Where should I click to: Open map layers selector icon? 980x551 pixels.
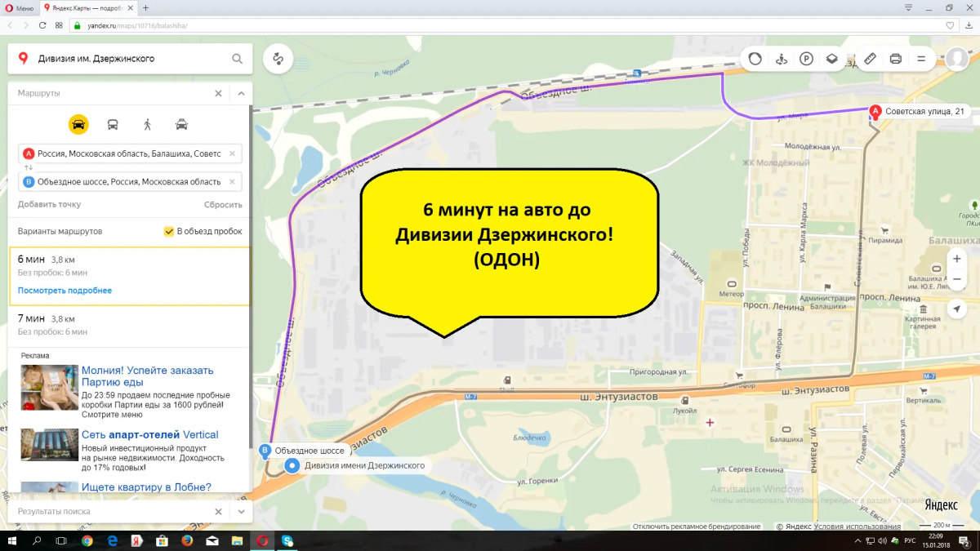coord(831,59)
